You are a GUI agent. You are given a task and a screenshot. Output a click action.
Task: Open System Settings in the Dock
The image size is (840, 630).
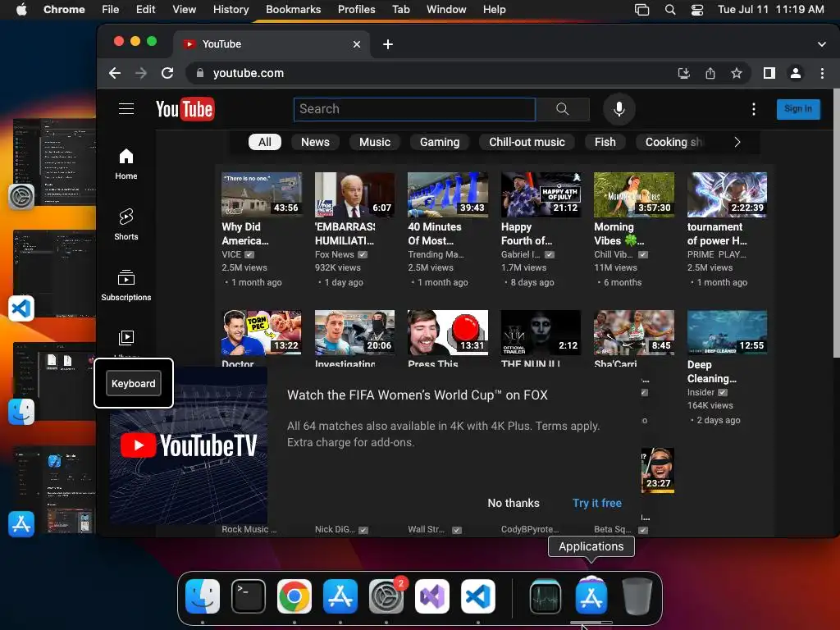(x=386, y=596)
